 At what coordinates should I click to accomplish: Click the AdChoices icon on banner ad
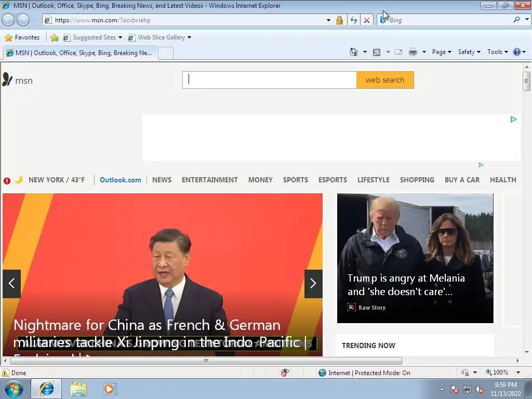click(513, 119)
